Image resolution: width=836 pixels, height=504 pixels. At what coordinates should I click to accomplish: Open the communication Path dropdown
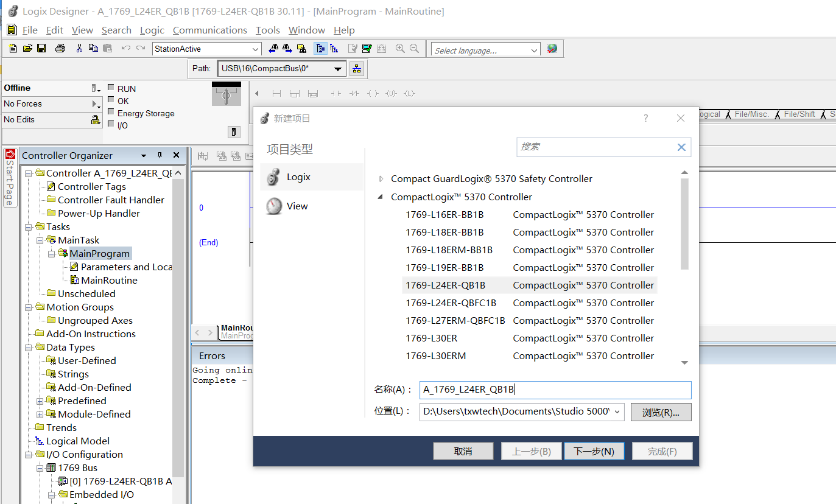click(338, 69)
